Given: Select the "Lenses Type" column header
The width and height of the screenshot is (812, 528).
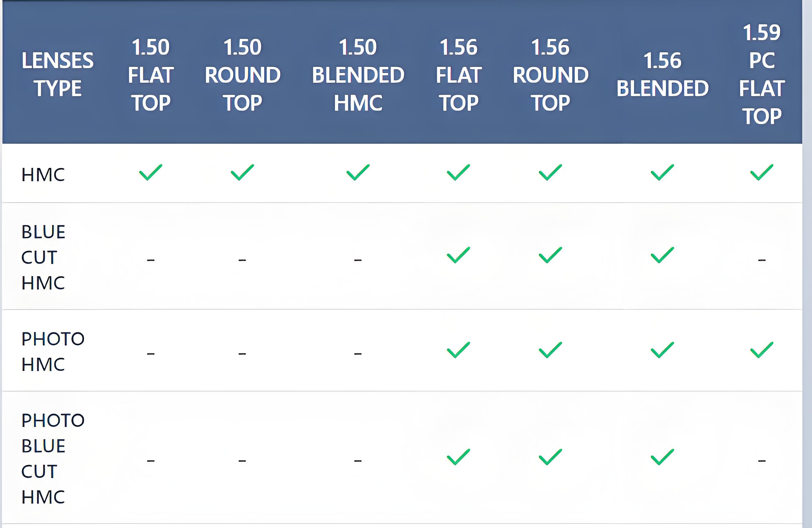Looking at the screenshot, I should pyautogui.click(x=57, y=74).
